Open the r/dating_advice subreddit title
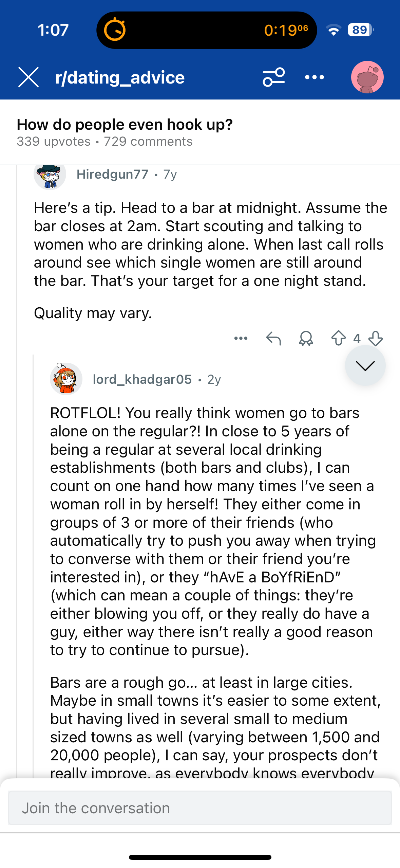The image size is (400, 868). point(120,77)
